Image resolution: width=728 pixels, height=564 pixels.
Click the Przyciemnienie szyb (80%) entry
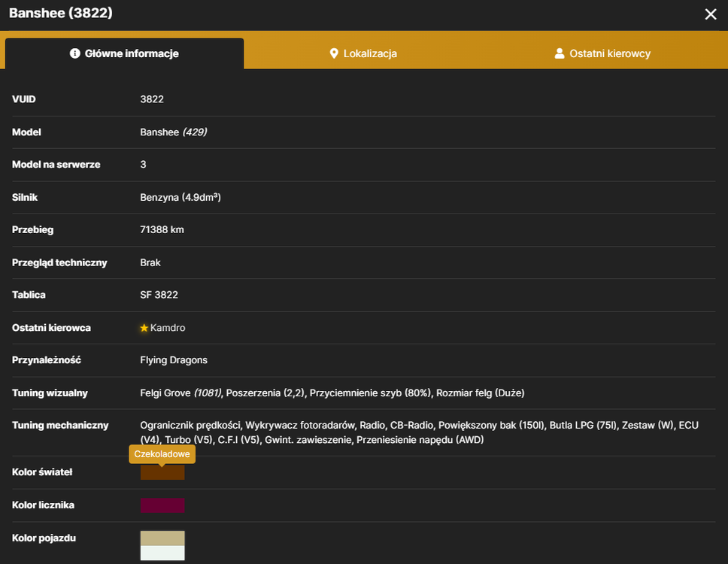pos(371,393)
